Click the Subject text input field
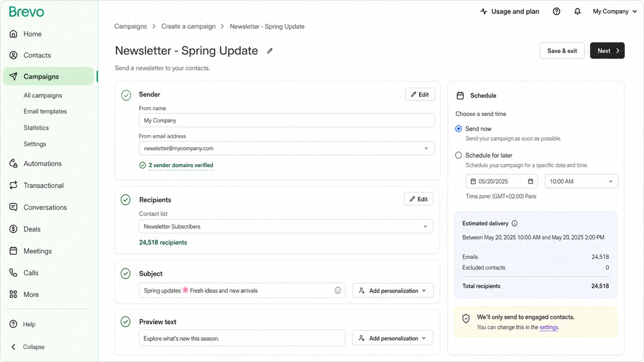The height and width of the screenshot is (362, 644). 242,291
